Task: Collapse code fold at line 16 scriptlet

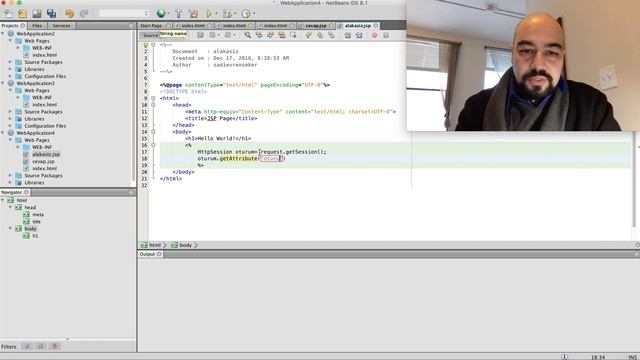Action: pos(153,145)
